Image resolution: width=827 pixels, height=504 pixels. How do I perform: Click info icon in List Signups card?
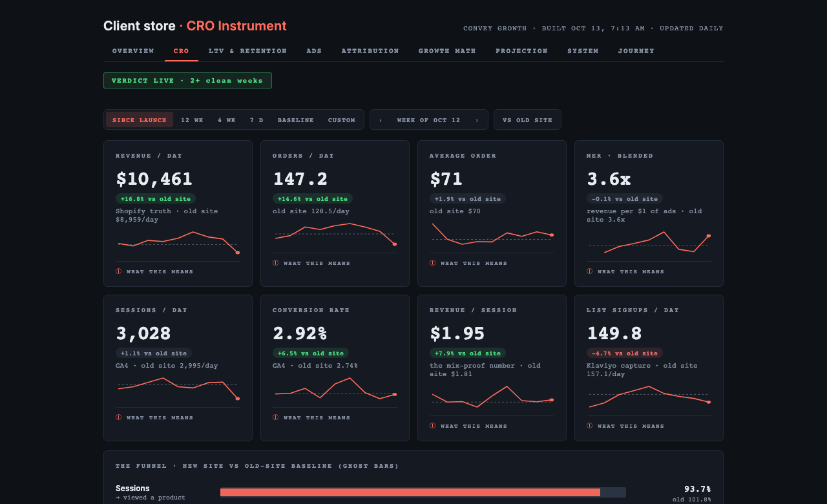589,426
